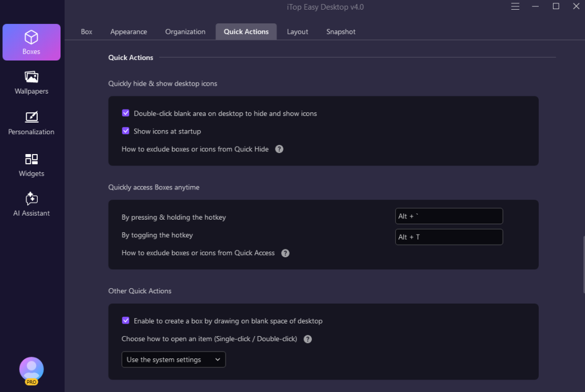This screenshot has height=392, width=585.
Task: Open the Wallpapers section
Action: (x=31, y=82)
